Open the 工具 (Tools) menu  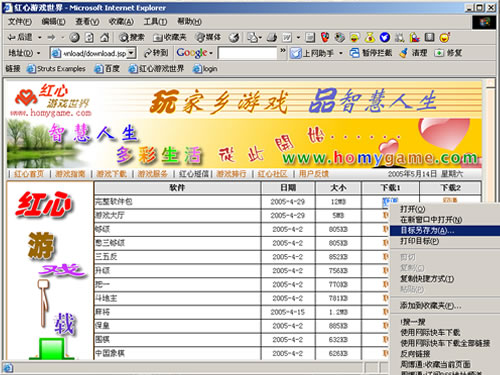pyautogui.click(x=155, y=22)
